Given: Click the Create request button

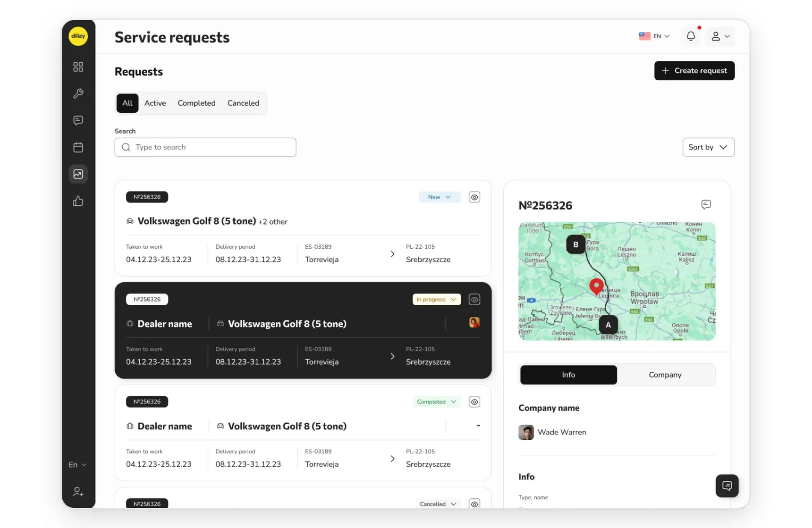Looking at the screenshot, I should 694,71.
